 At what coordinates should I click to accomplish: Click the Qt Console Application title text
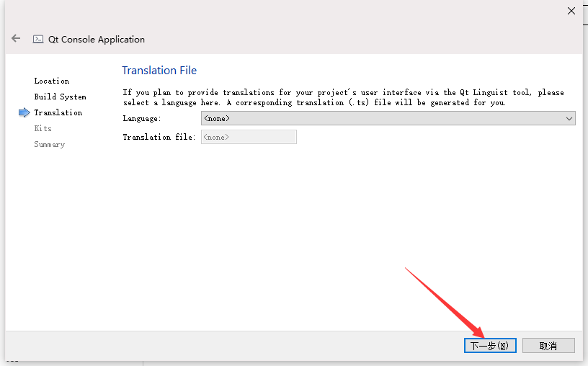pos(97,40)
